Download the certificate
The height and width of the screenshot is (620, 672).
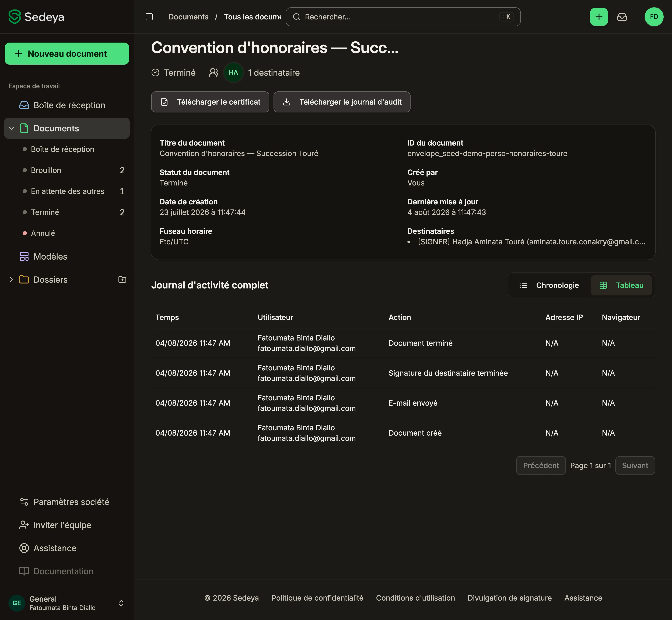[210, 102]
